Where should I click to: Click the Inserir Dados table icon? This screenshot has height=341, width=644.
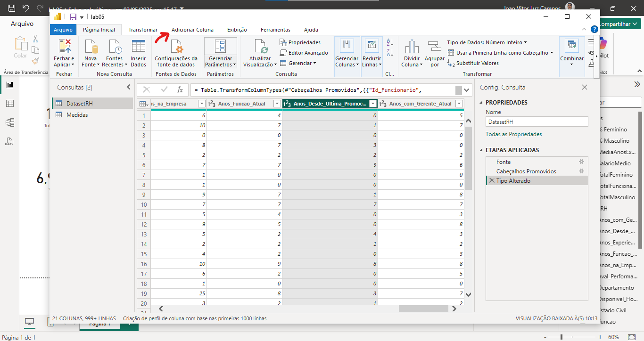click(138, 47)
